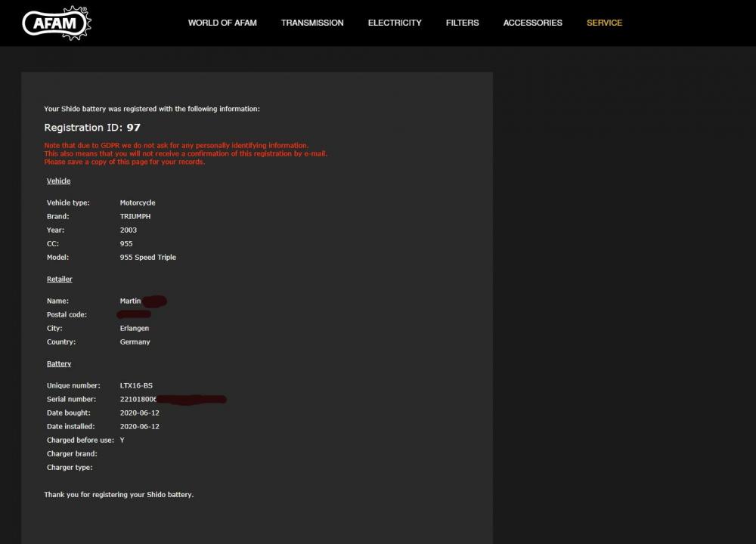Click the underlined Battery section heading
Viewport: 756px width, 544px height.
pyautogui.click(x=59, y=363)
